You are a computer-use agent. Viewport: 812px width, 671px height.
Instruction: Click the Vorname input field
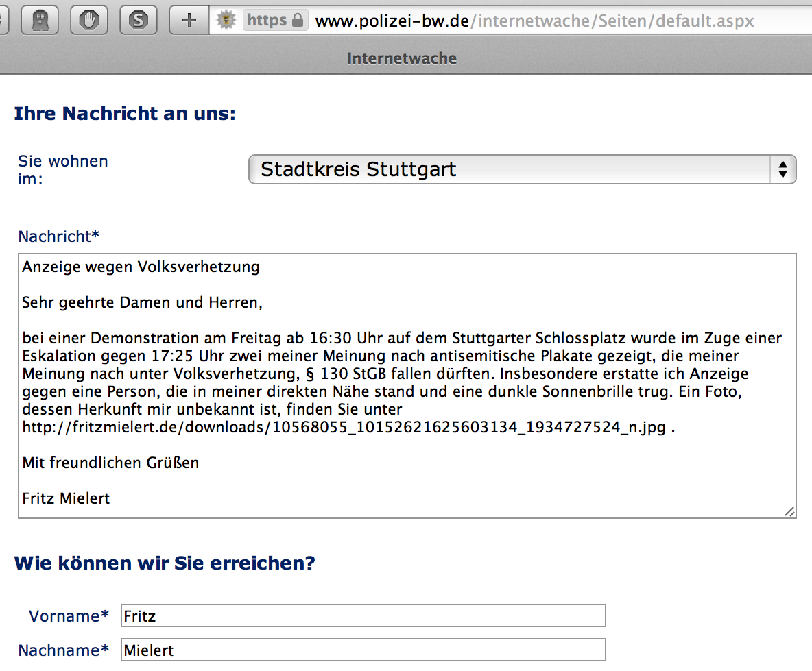pyautogui.click(x=363, y=615)
